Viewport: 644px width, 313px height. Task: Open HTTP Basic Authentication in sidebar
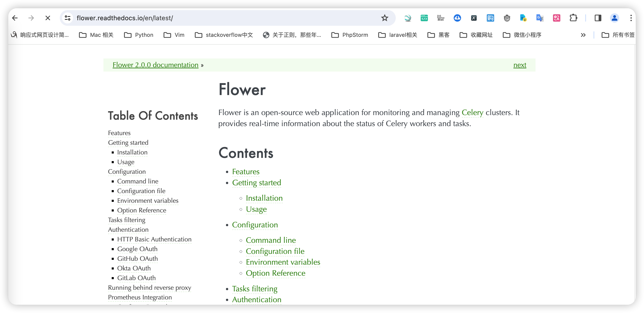[154, 239]
